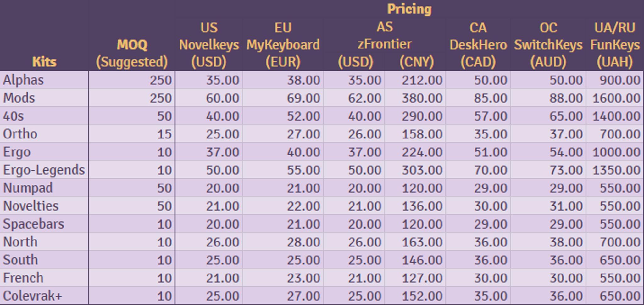Click the EU MyKeyboard (EUR) header
The image size is (644, 305).
[283, 45]
